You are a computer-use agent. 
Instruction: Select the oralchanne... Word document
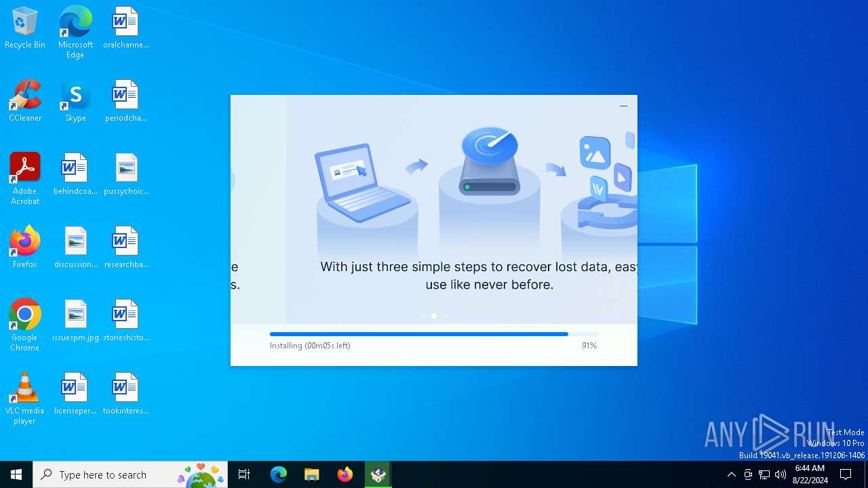[x=125, y=28]
